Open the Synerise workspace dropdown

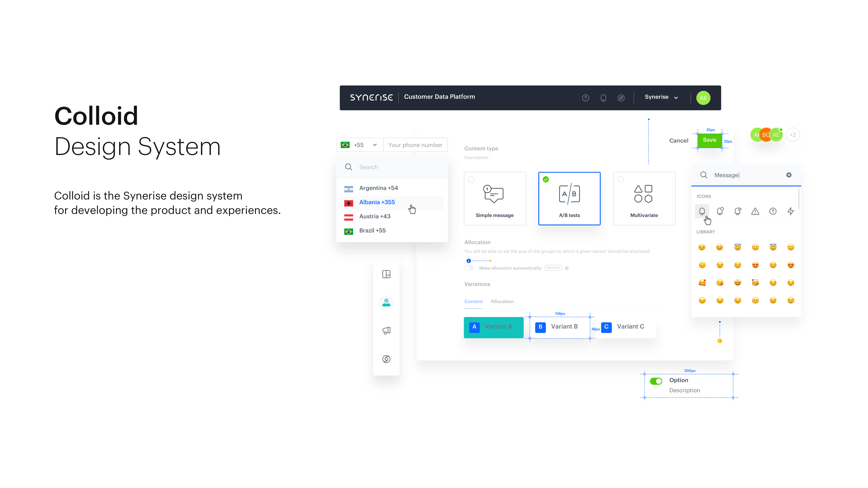(x=661, y=97)
